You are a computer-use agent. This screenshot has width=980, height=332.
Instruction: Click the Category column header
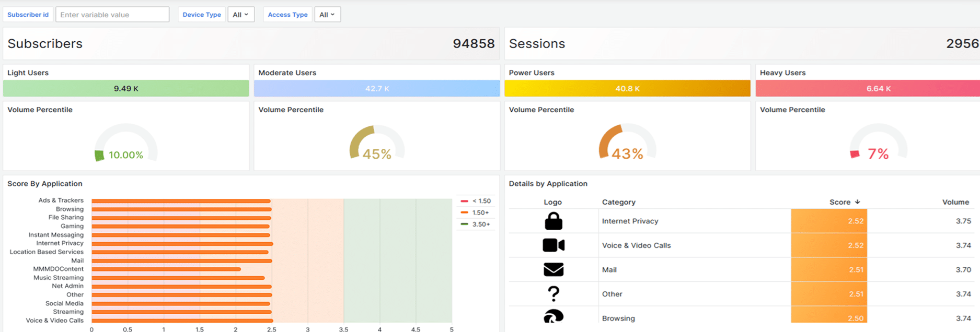point(618,202)
